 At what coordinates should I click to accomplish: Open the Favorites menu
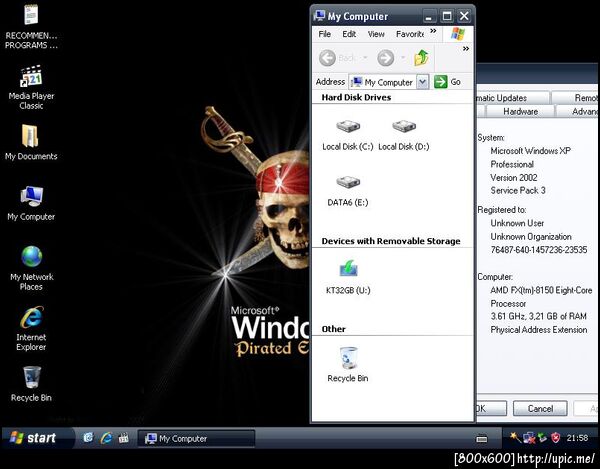pyautogui.click(x=410, y=34)
